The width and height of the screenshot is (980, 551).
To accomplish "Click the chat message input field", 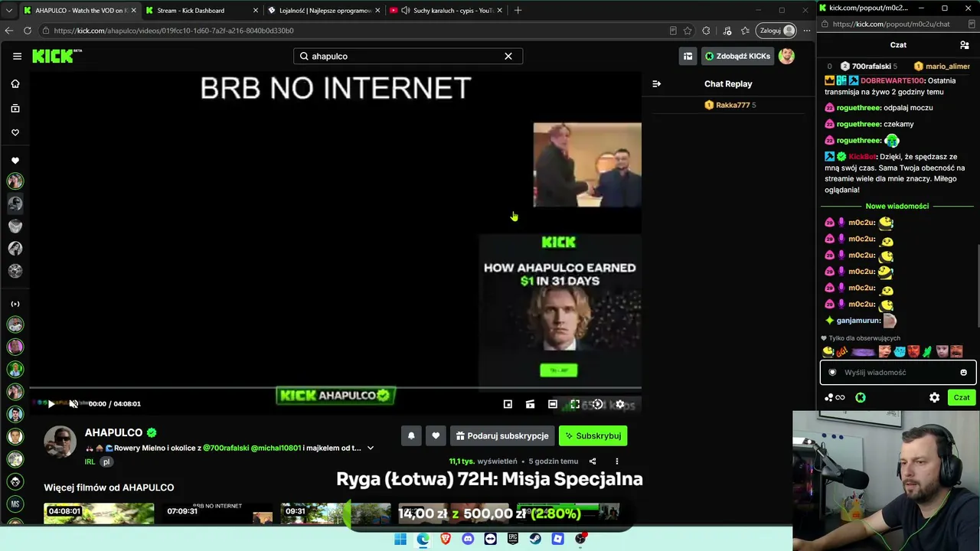I will pos(897,373).
